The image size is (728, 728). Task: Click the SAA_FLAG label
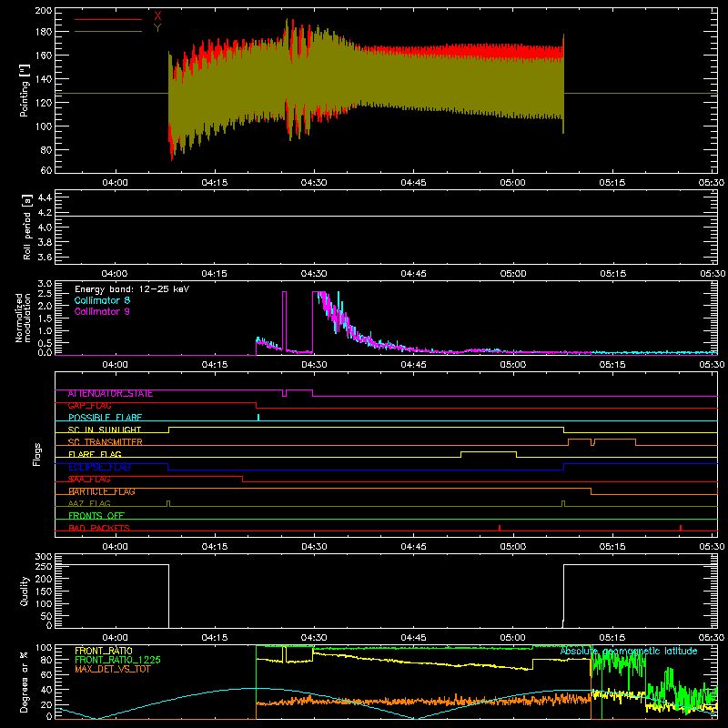pyautogui.click(x=89, y=480)
